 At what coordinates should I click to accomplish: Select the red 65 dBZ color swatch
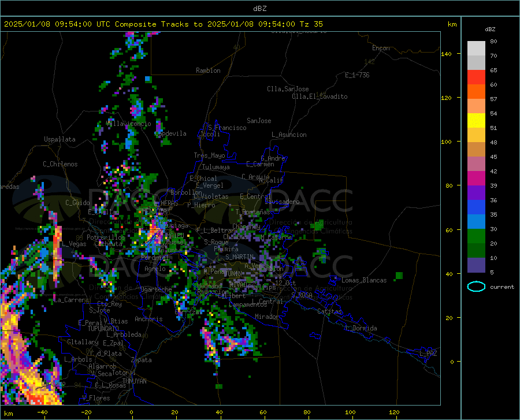476,77
